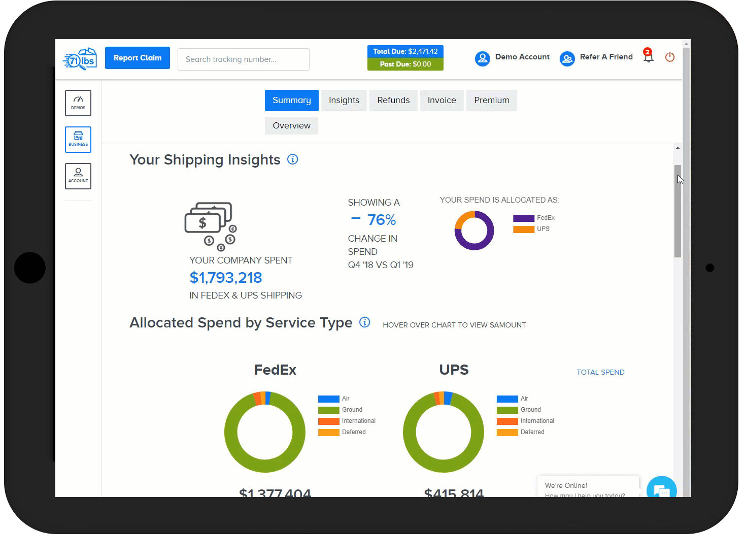
Task: Click the Demo Account user icon
Action: point(482,58)
